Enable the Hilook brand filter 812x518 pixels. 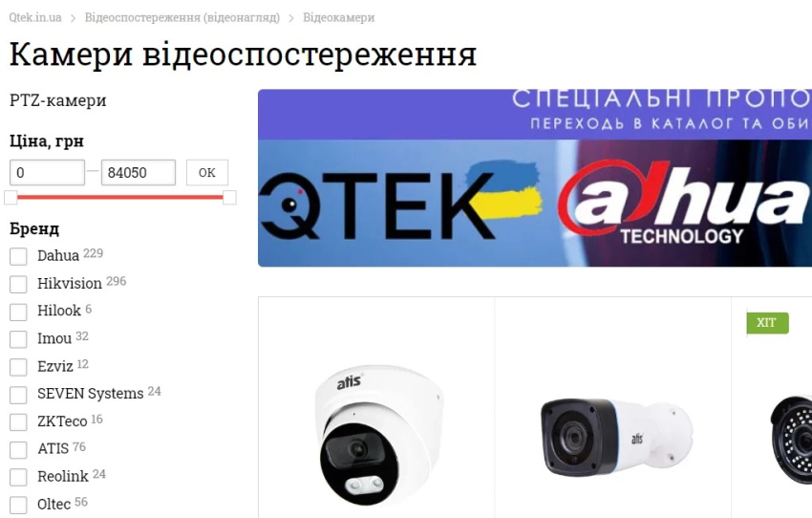[18, 312]
